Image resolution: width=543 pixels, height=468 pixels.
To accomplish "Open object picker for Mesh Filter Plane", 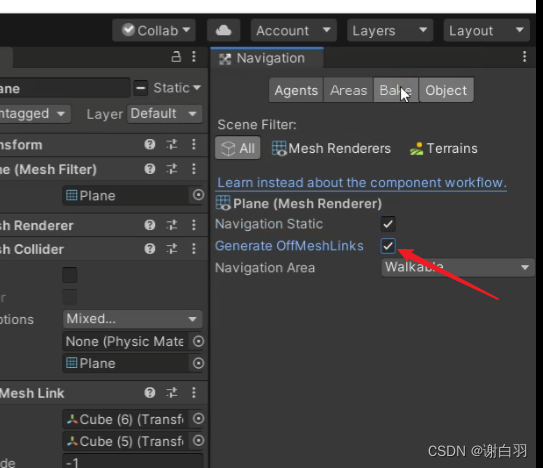I will pyautogui.click(x=198, y=195).
